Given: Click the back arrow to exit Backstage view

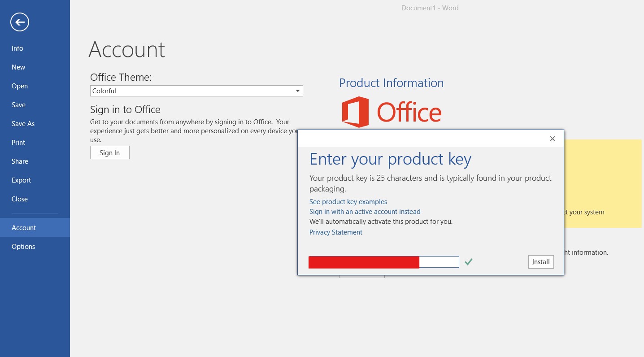Looking at the screenshot, I should coord(19,22).
